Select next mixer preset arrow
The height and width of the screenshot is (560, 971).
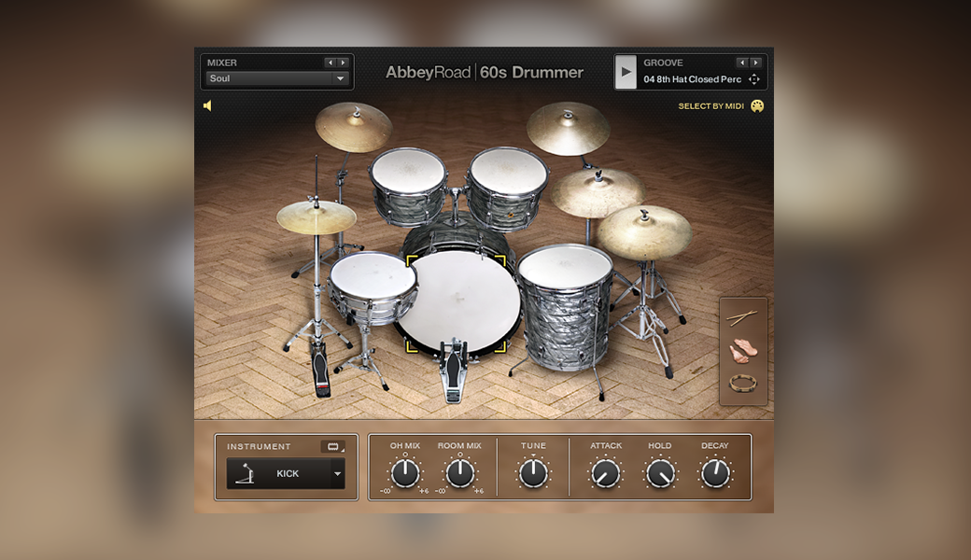[x=343, y=63]
